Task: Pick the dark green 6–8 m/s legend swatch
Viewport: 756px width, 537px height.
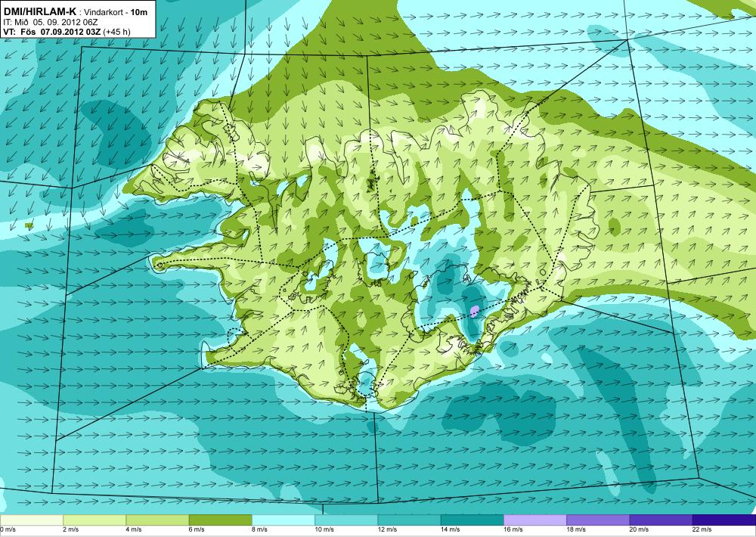Action: tap(220, 520)
